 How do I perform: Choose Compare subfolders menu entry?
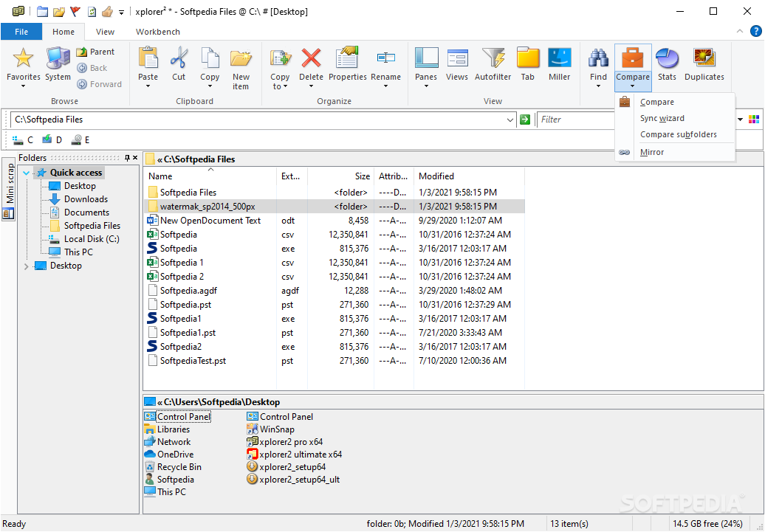(675, 134)
